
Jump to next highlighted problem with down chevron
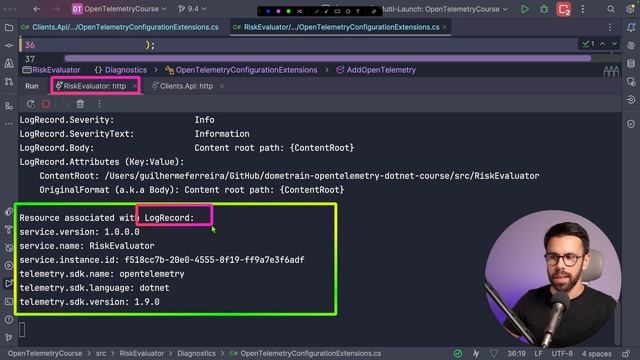point(614,44)
